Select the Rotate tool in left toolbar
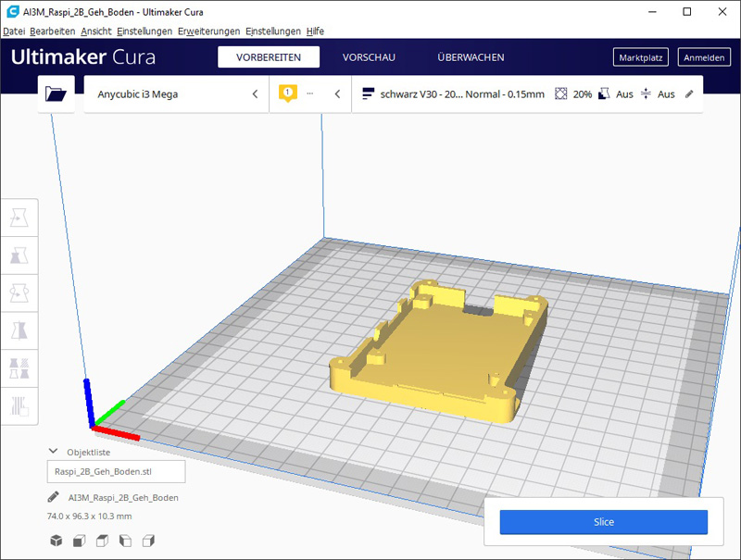 pyautogui.click(x=19, y=293)
